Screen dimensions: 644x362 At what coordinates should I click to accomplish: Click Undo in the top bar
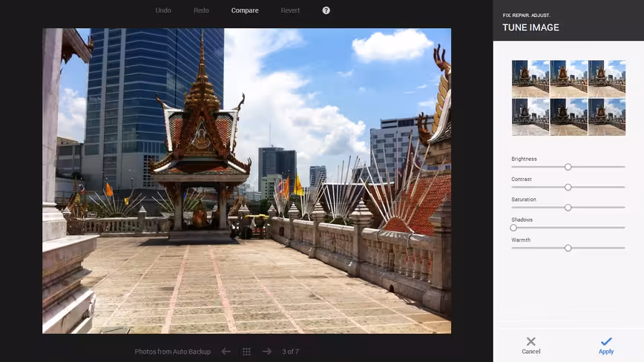click(x=163, y=10)
